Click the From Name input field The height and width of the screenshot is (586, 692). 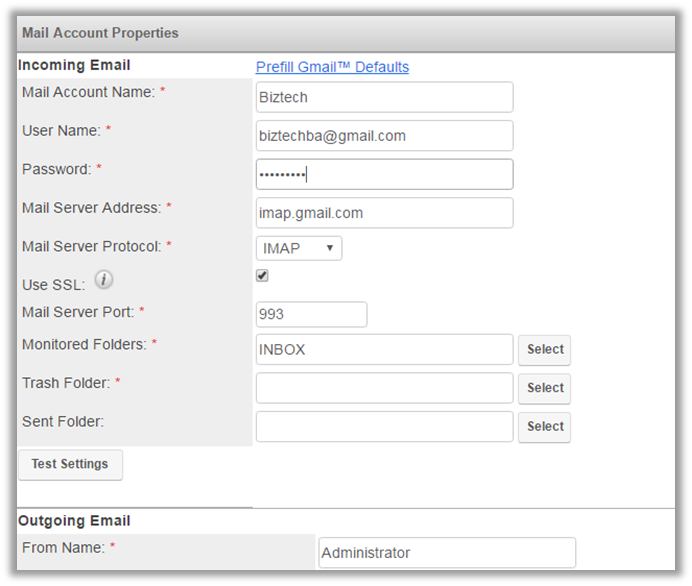tap(447, 553)
